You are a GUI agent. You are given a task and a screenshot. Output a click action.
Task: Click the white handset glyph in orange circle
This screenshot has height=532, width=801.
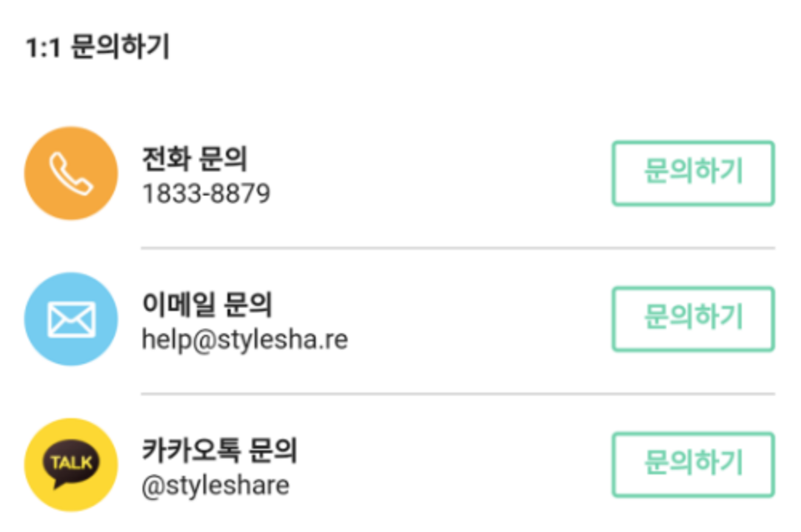(71, 174)
